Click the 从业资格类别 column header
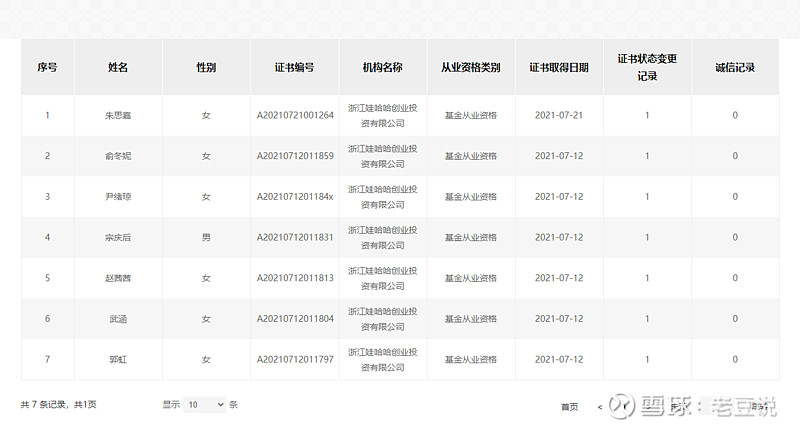Viewport: 800px width, 431px height. pyautogui.click(x=470, y=67)
